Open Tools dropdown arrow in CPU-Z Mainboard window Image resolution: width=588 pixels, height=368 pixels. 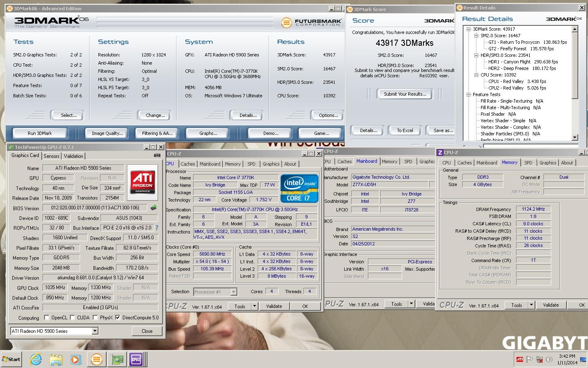[412, 304]
